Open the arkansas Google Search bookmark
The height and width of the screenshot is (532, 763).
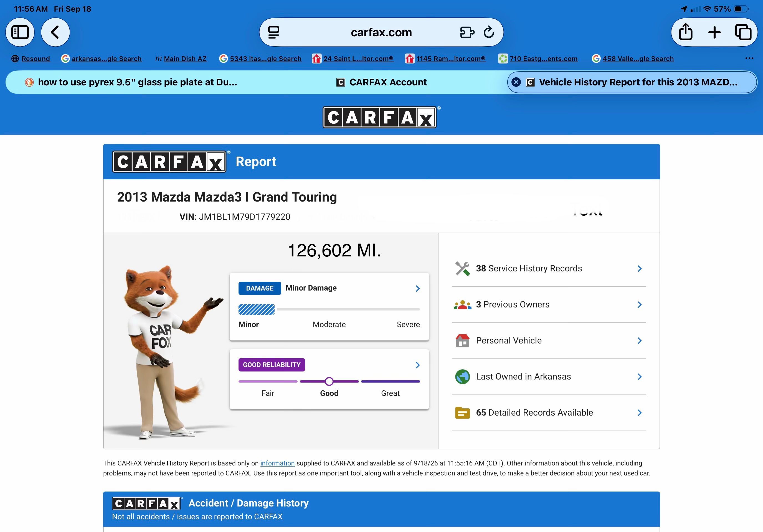(x=101, y=58)
